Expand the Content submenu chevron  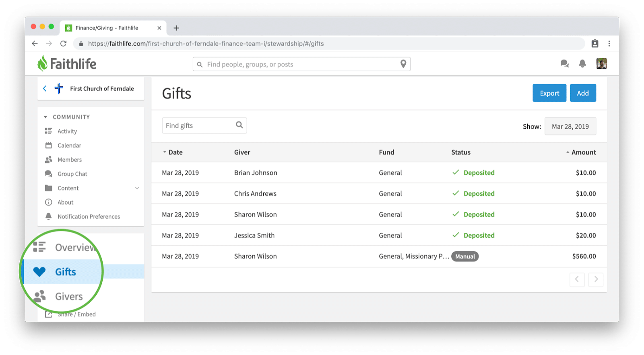(137, 188)
